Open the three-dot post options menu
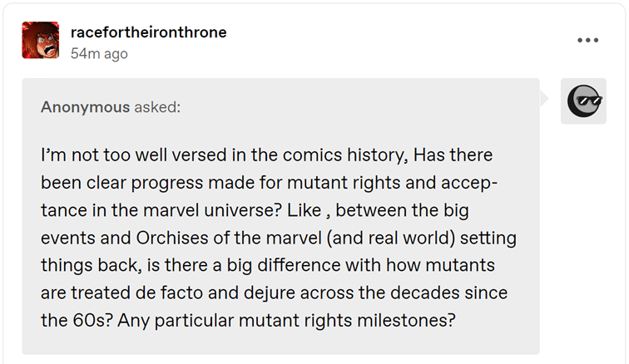Image resolution: width=629 pixels, height=364 pixels. [x=588, y=40]
